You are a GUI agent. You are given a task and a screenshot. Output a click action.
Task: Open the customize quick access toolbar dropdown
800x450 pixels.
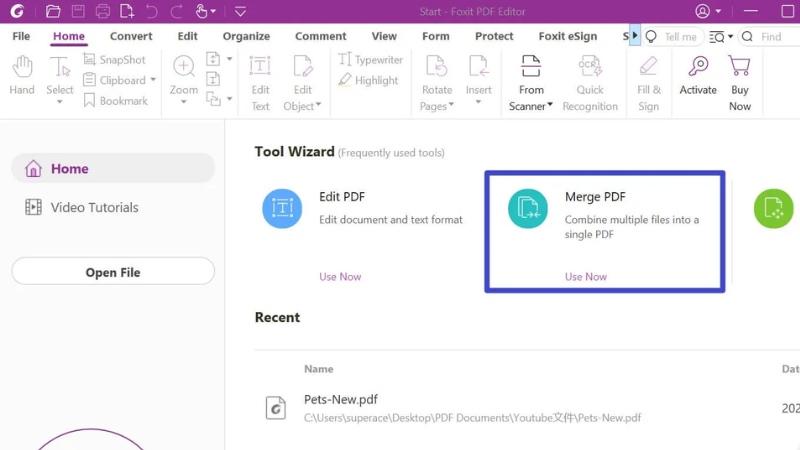coord(240,11)
